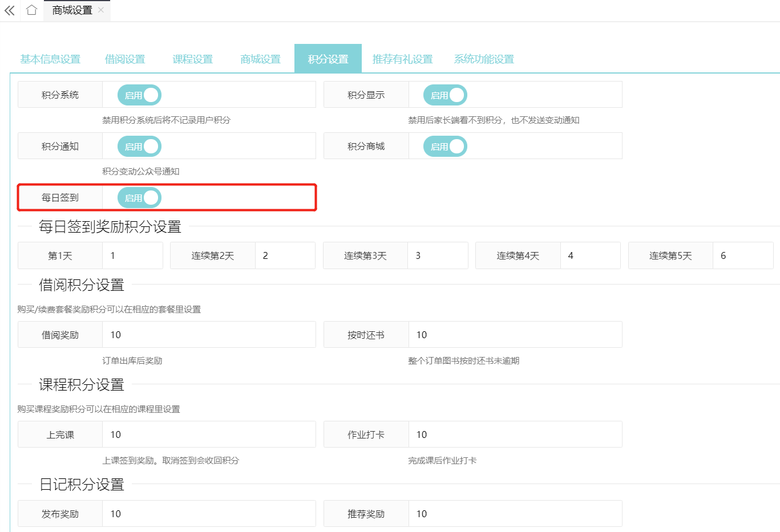Click the 推荐奖励 value field
Image resolution: width=780 pixels, height=532 pixels.
[x=515, y=514]
